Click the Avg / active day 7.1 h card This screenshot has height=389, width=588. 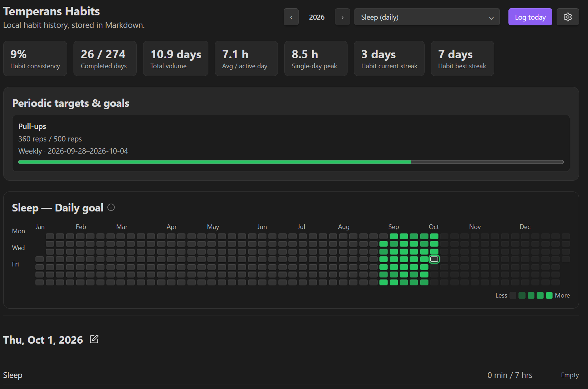pos(246,58)
